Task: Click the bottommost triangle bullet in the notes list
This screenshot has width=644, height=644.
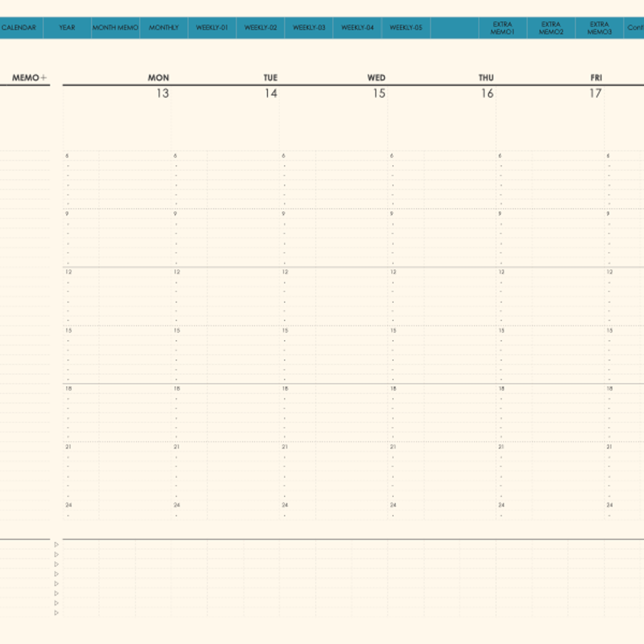Action: point(56,612)
